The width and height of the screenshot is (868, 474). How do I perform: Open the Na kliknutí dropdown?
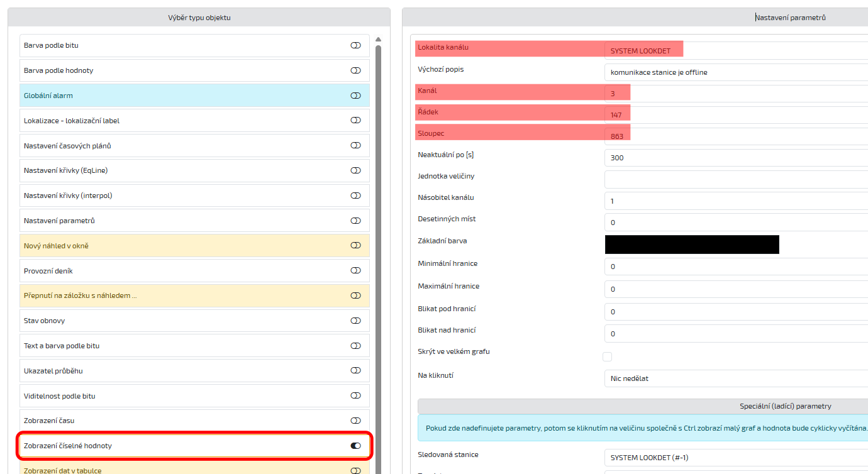[x=736, y=378]
